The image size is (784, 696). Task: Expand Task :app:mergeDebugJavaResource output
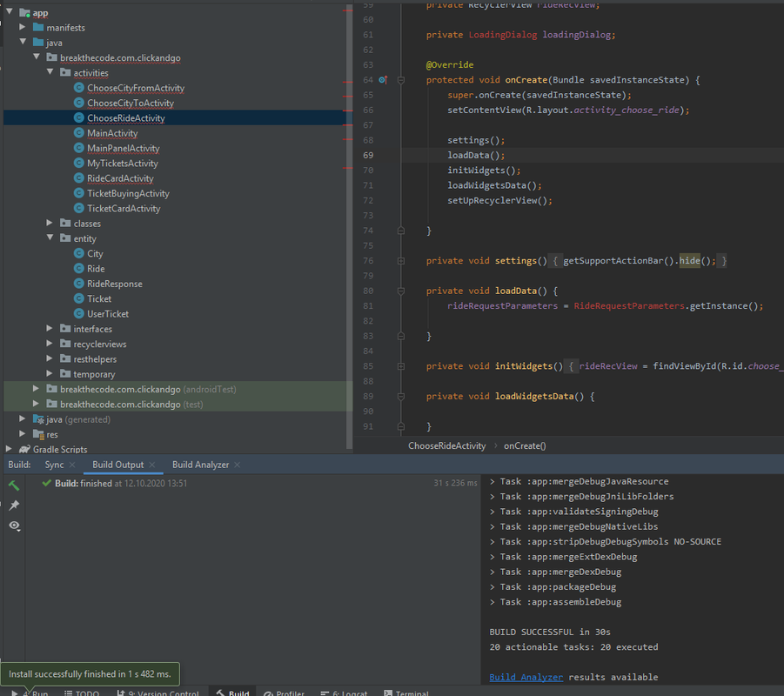click(x=493, y=481)
